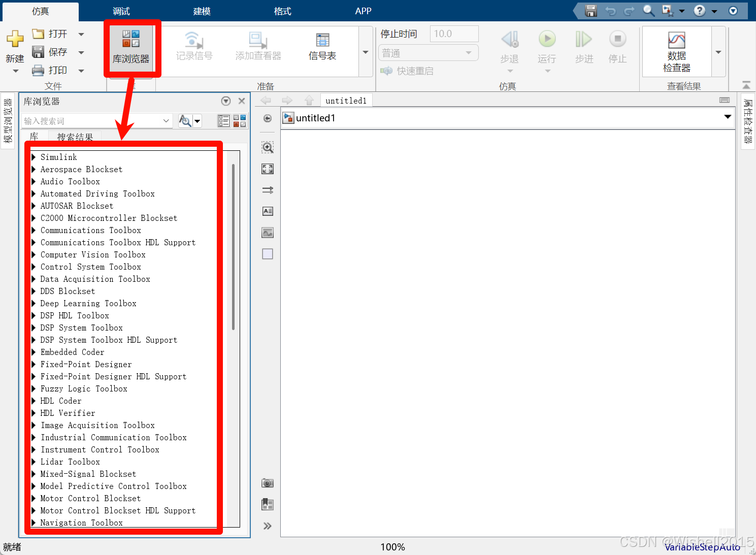Select Fuzzy Logic Toolbox in the library
This screenshot has width=756, height=555.
tap(84, 388)
